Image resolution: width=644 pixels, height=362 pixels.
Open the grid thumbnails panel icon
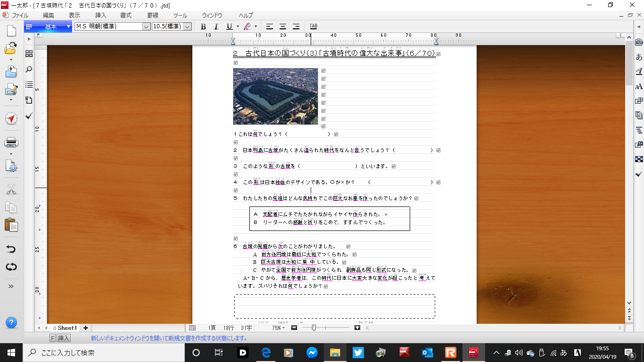(x=29, y=54)
